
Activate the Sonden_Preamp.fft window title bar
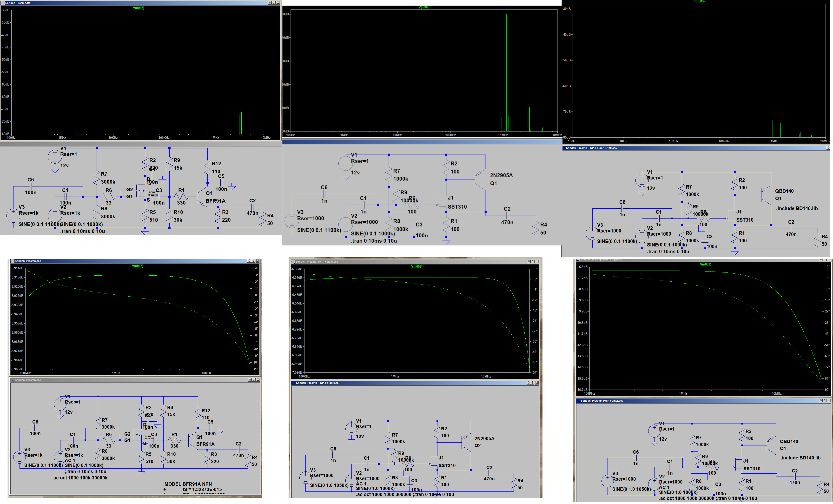(135, 3)
